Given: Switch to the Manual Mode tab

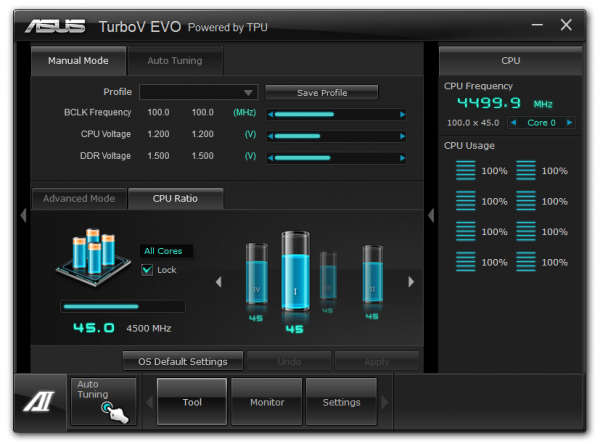Looking at the screenshot, I should point(78,60).
